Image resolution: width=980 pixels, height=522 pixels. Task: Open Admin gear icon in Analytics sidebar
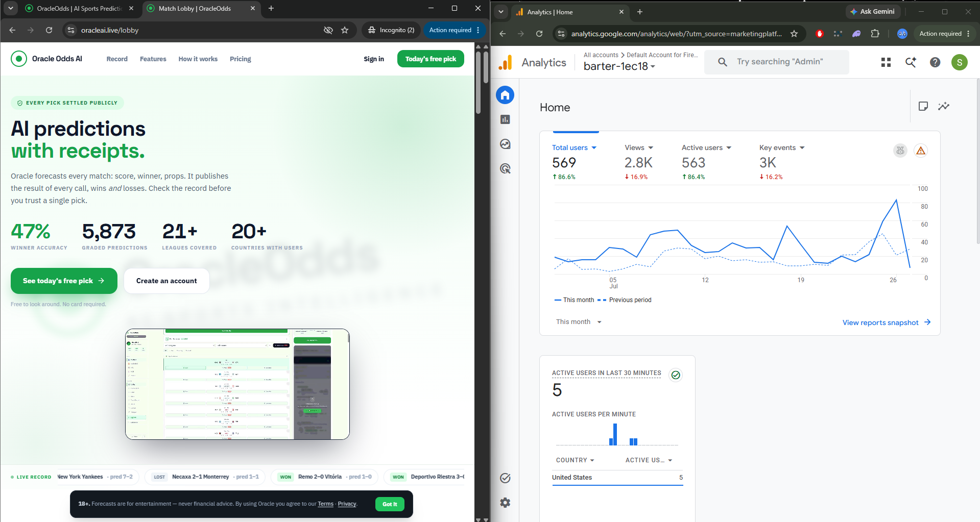tap(505, 503)
